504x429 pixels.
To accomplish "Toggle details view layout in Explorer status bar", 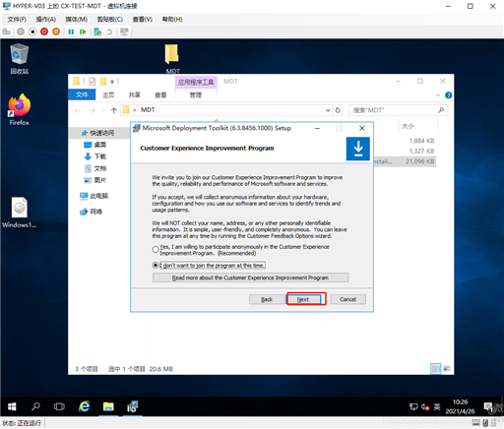I will coord(436,369).
